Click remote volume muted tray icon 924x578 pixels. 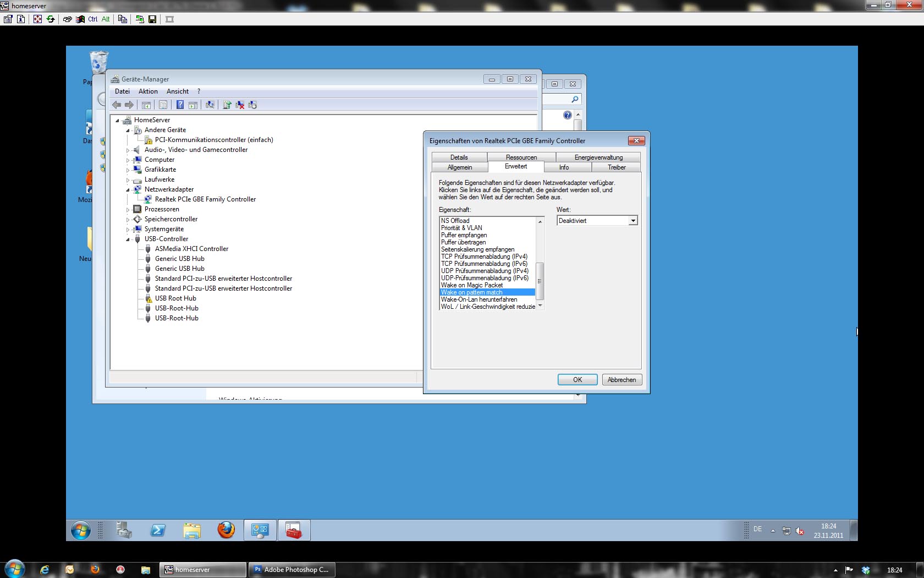click(x=800, y=531)
